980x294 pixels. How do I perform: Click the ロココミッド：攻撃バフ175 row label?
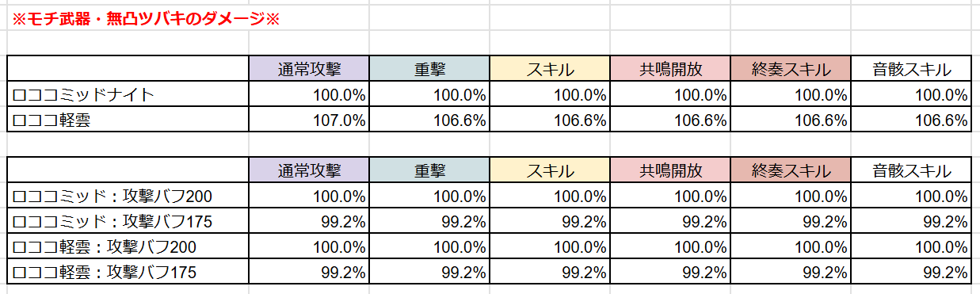(x=128, y=221)
